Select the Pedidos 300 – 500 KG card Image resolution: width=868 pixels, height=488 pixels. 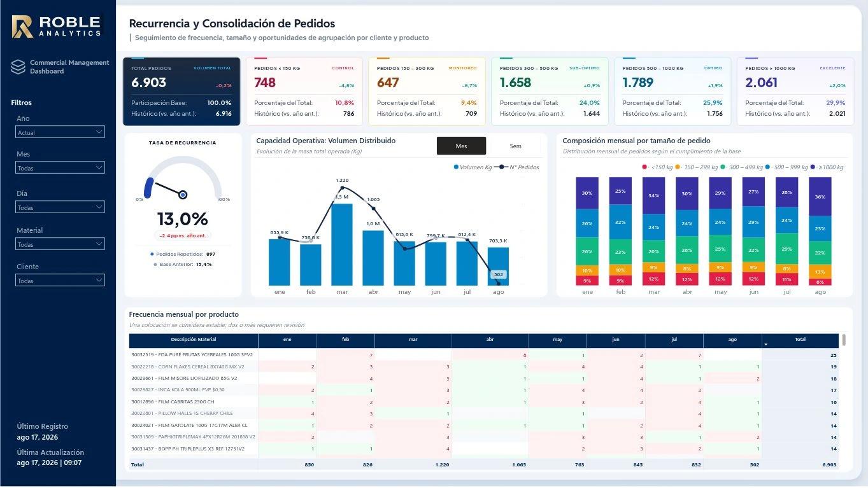[x=550, y=92]
